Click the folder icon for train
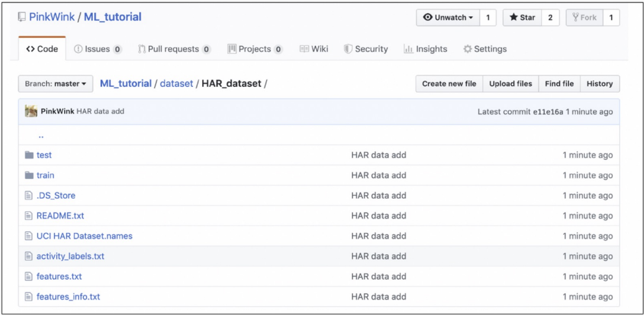The height and width of the screenshot is (315, 644). [x=29, y=175]
